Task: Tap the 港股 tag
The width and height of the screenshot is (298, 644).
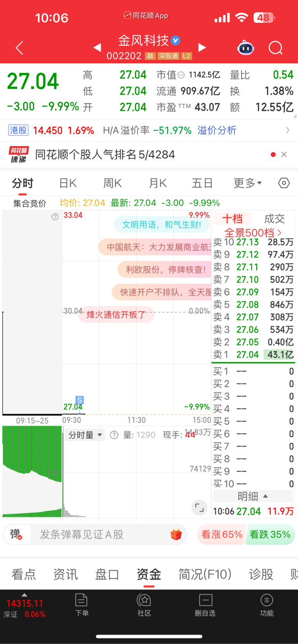Action: tap(18, 130)
